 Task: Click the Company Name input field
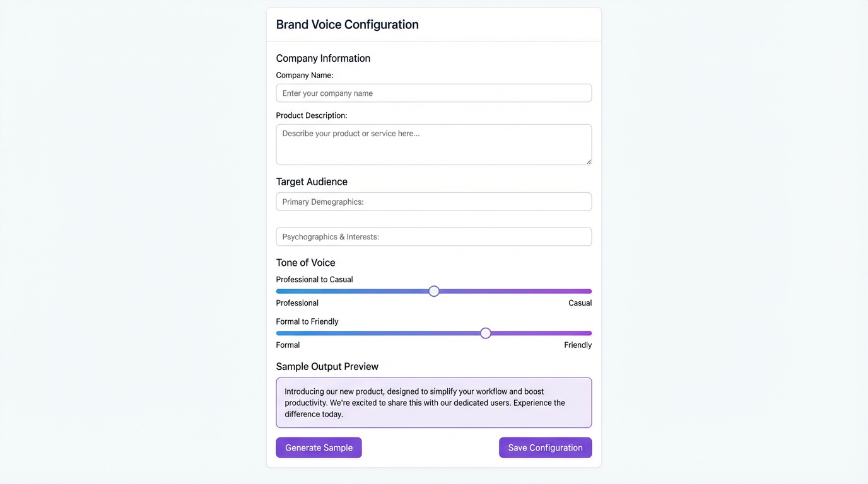point(433,93)
